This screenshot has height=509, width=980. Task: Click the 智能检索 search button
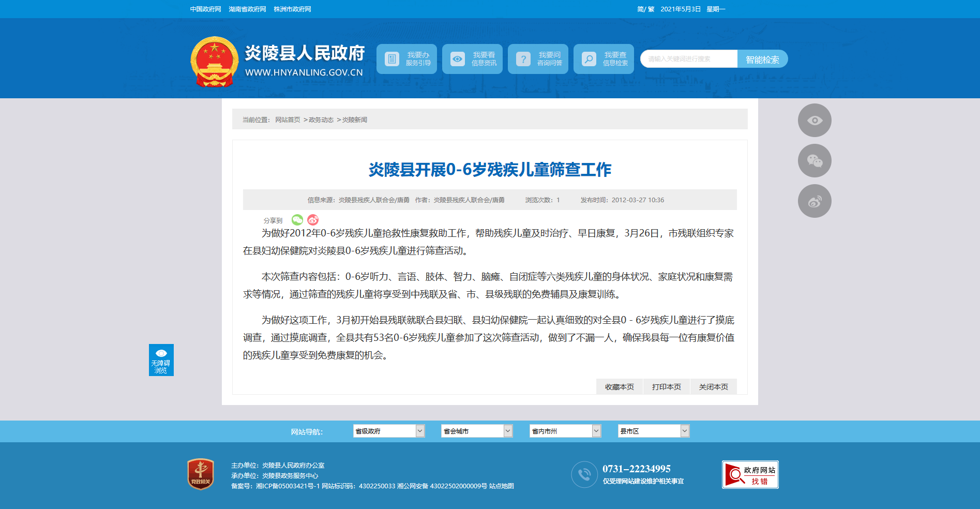(762, 59)
